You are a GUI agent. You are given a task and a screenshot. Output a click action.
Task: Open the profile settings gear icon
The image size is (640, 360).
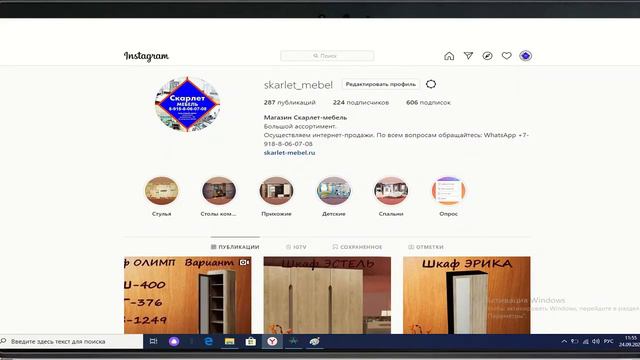pyautogui.click(x=431, y=84)
